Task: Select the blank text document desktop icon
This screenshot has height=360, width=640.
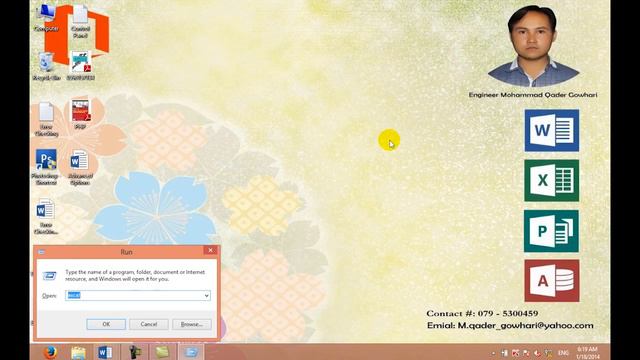Action: pyautogui.click(x=46, y=119)
